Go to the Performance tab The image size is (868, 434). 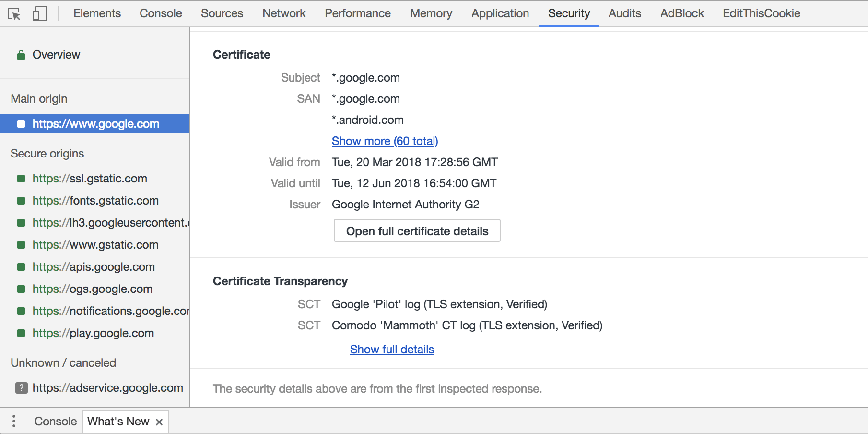click(358, 13)
